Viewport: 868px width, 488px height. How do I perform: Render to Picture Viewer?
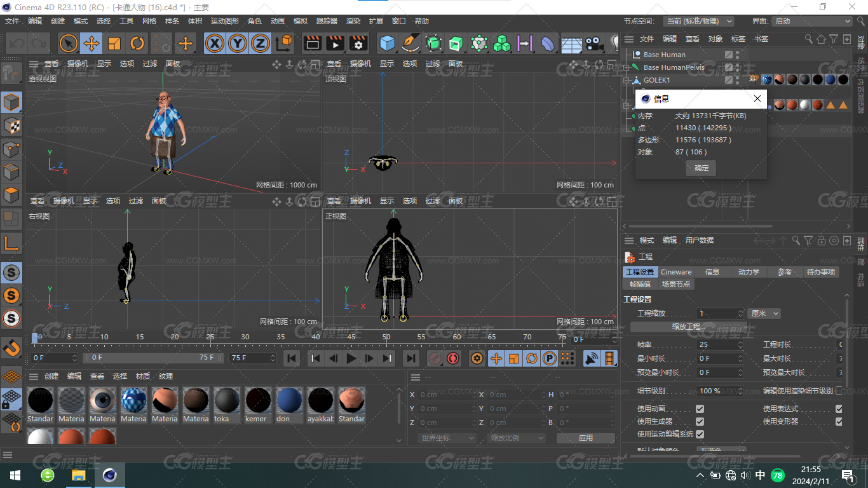336,43
